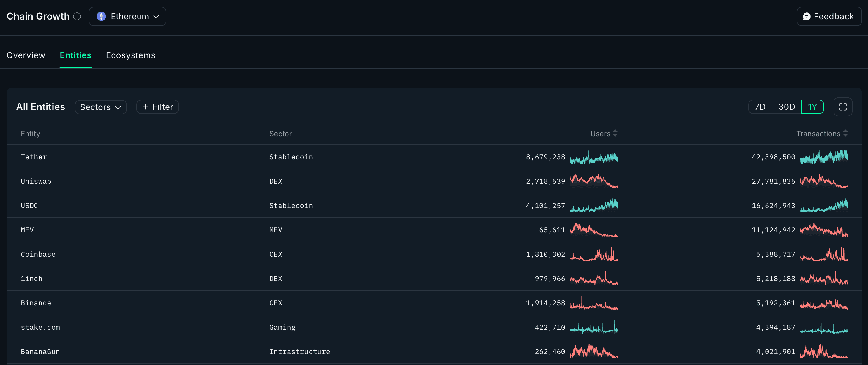The image size is (868, 365).
Task: Click Uniswap's transactions sparkline chart
Action: tap(823, 181)
